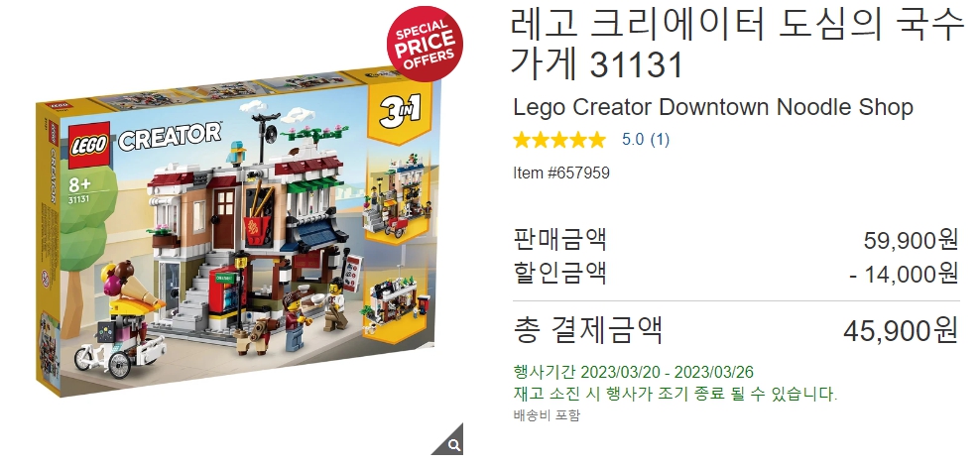Click the Item #657959 text
The width and height of the screenshot is (980, 464).
click(x=561, y=173)
